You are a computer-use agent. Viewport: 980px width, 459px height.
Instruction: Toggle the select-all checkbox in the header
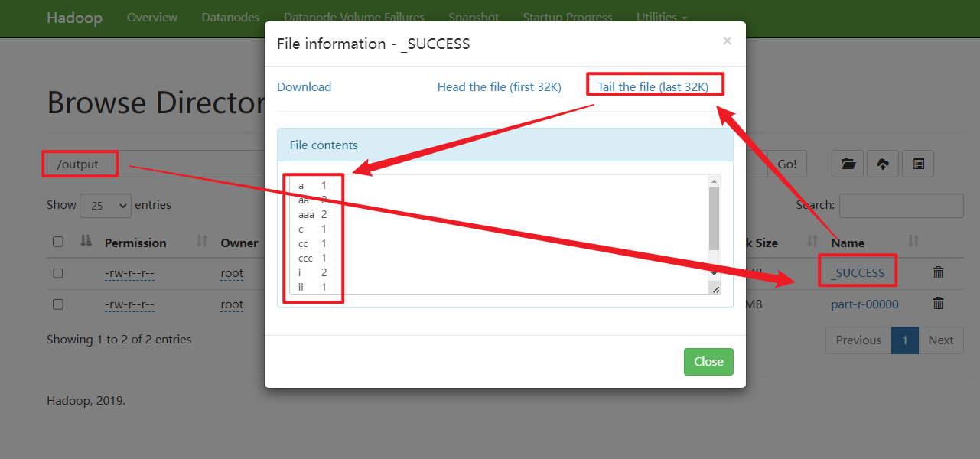click(58, 243)
